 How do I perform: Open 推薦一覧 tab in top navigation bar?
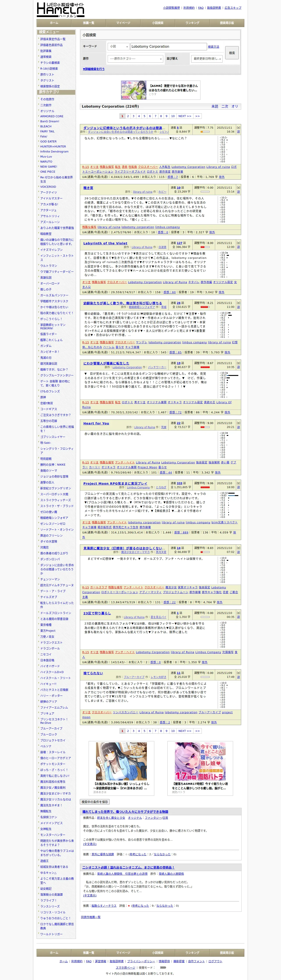88,23
